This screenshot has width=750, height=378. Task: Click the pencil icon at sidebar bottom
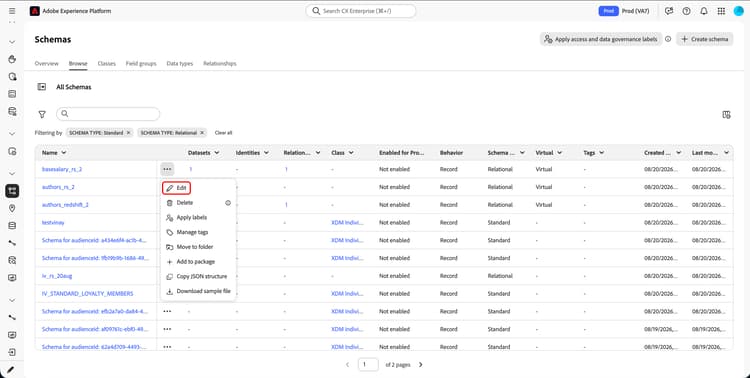tap(12, 369)
